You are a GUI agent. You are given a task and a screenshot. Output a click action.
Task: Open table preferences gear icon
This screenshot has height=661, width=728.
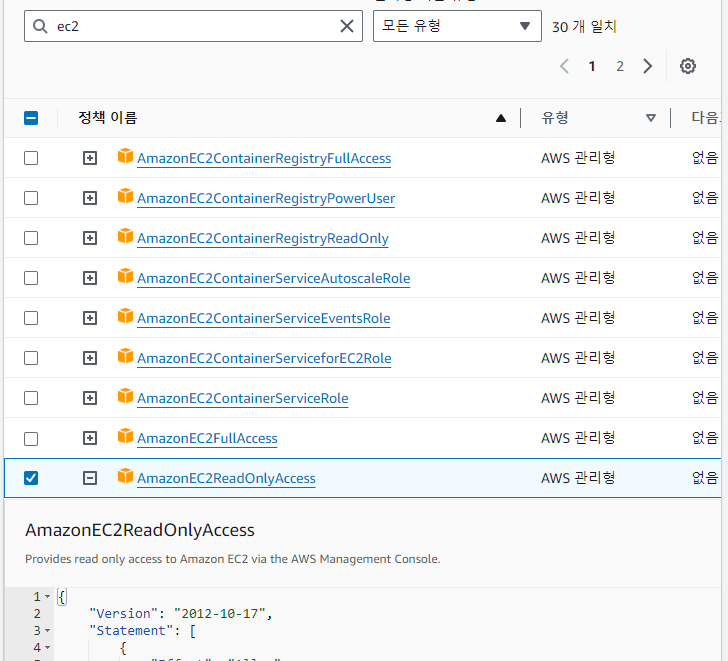[688, 66]
